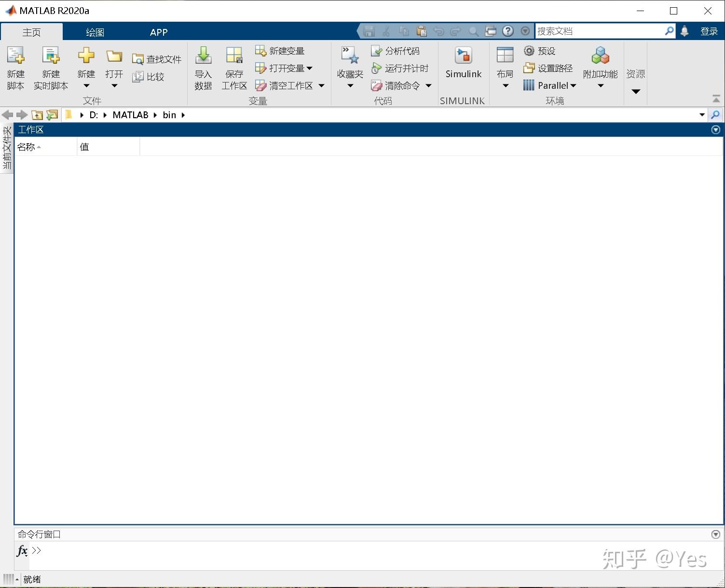Image resolution: width=725 pixels, height=588 pixels.
Task: Open the 新建脚本 (New Script) tool
Action: [x=16, y=67]
